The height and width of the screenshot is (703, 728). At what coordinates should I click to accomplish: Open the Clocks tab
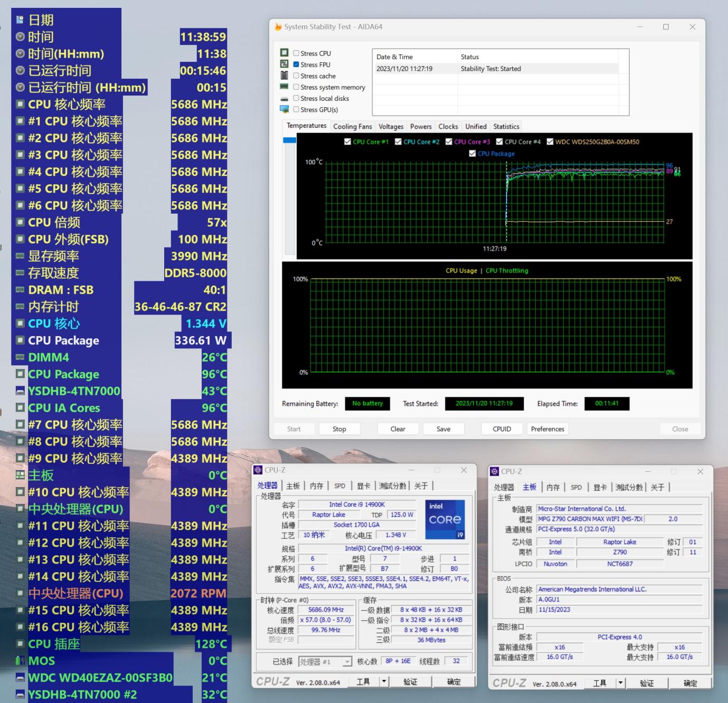pos(448,127)
